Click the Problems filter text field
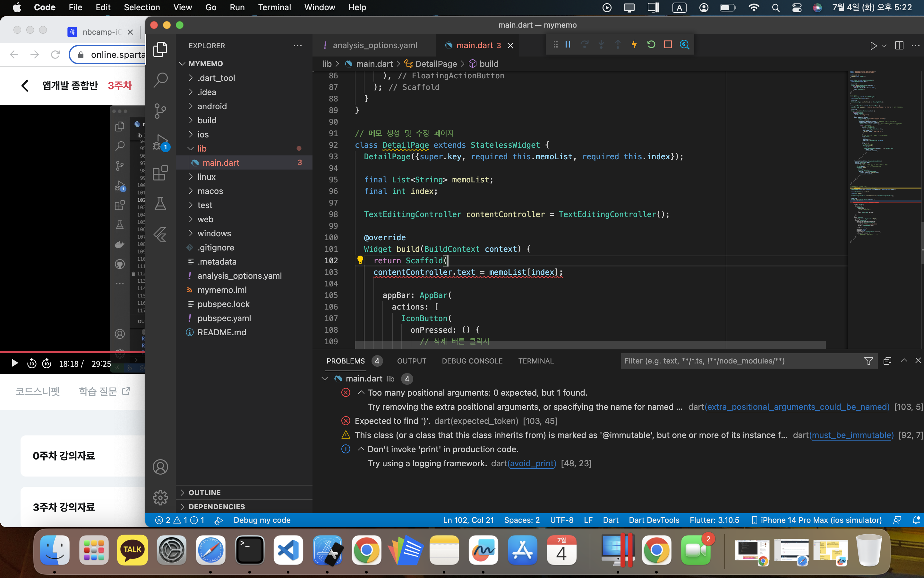The height and width of the screenshot is (578, 924). point(741,361)
